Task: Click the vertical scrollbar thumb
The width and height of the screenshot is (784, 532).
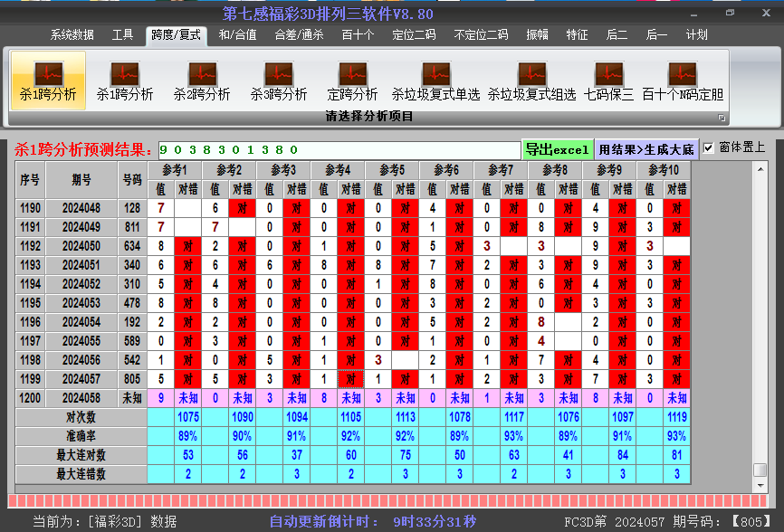Action: tap(760, 470)
